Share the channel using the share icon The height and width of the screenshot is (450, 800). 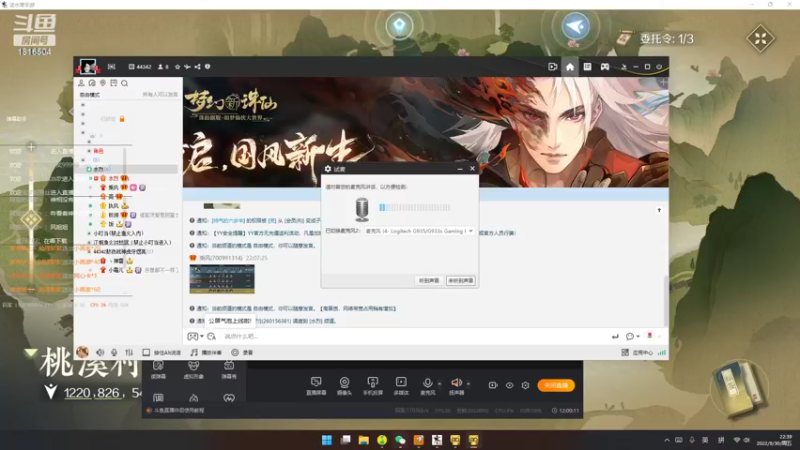point(197,67)
